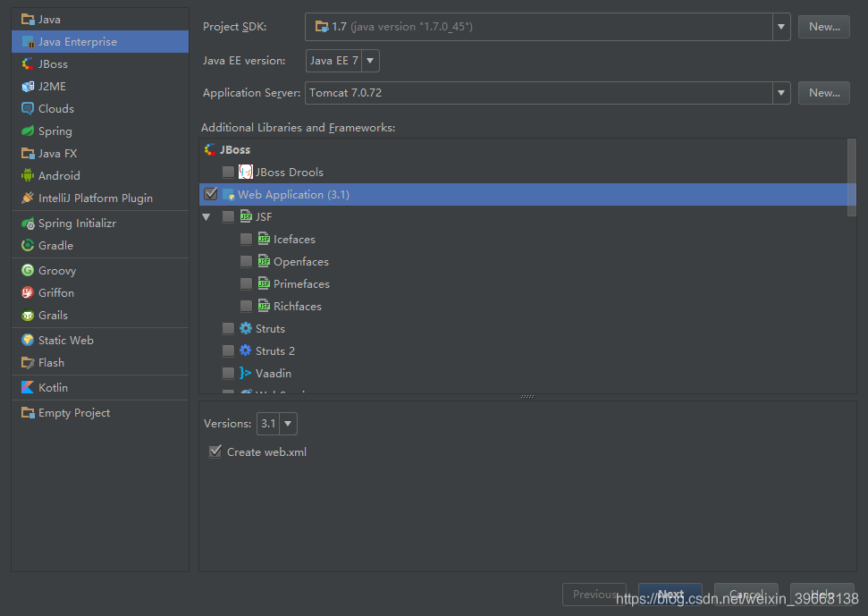
Task: Click the Groovy icon
Action: pos(28,271)
